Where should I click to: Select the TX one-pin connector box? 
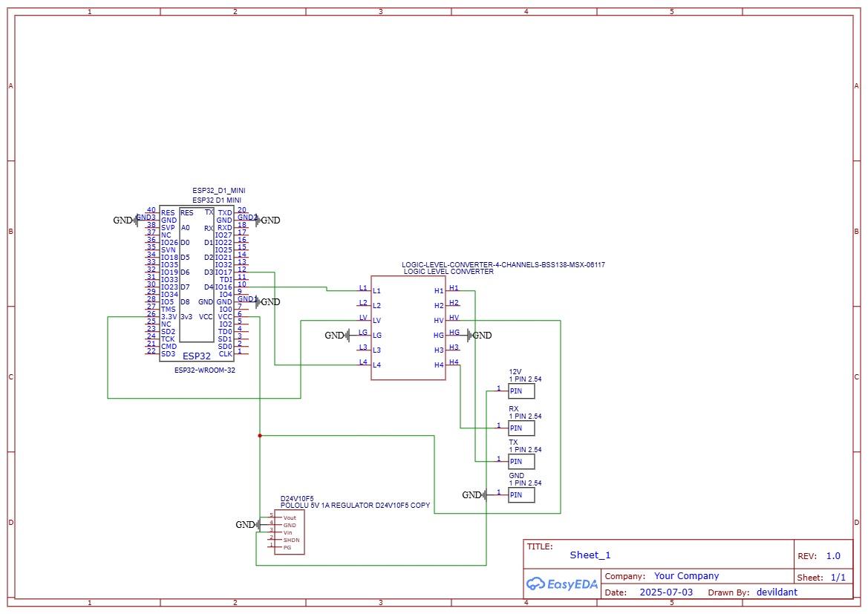[x=521, y=462]
